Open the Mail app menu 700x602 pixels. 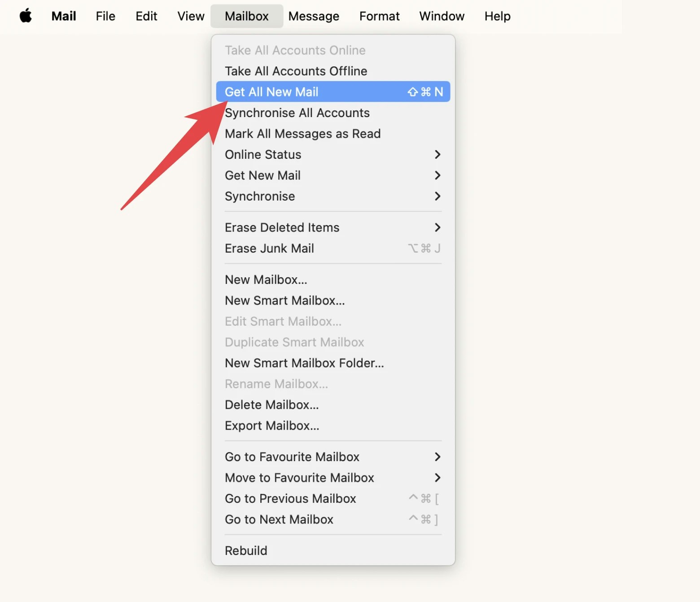[64, 16]
